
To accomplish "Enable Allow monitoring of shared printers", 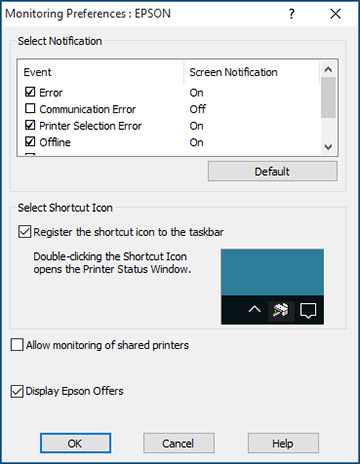I will point(17,345).
